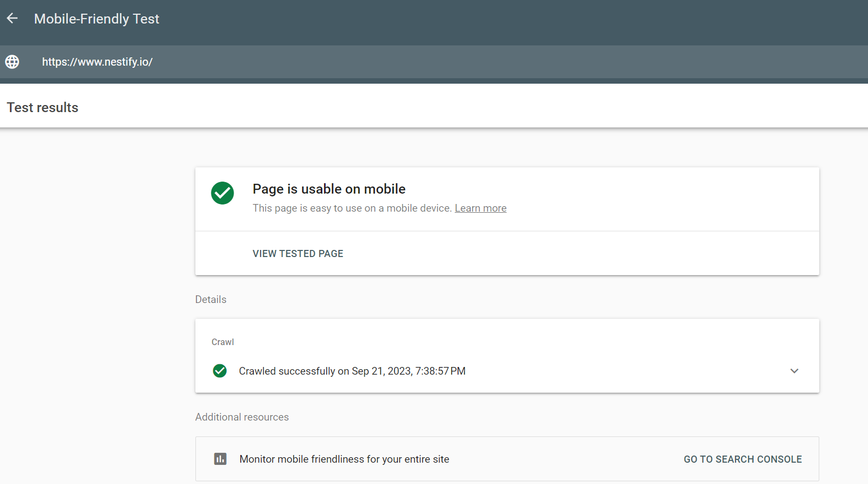Image resolution: width=868 pixels, height=484 pixels.
Task: Click Crawled successfully on Sep 21, 2023 row
Action: click(x=507, y=371)
